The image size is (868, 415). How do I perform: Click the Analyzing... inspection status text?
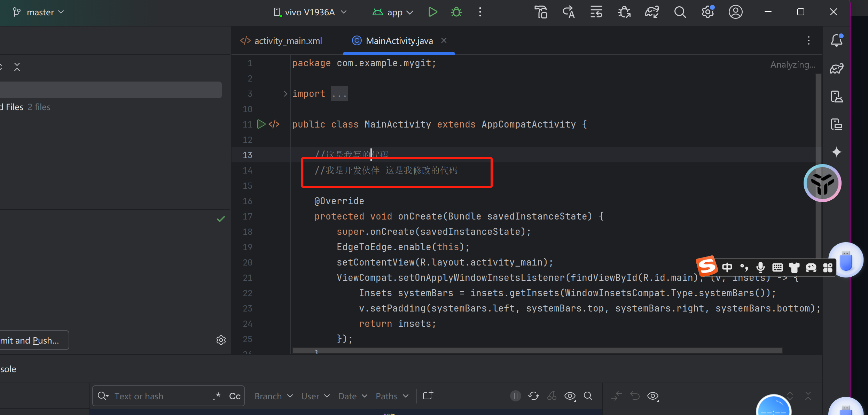[793, 64]
